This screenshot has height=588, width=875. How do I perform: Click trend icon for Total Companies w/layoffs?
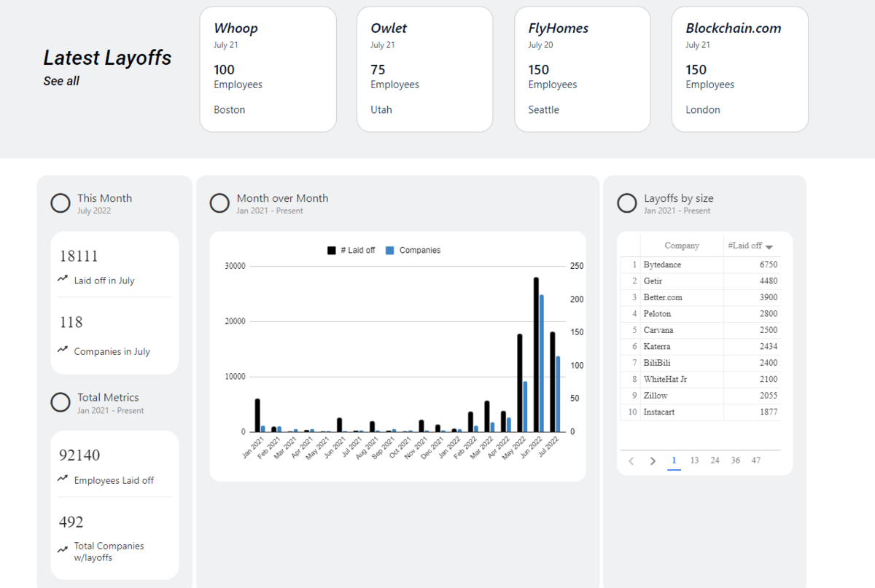[x=63, y=550]
